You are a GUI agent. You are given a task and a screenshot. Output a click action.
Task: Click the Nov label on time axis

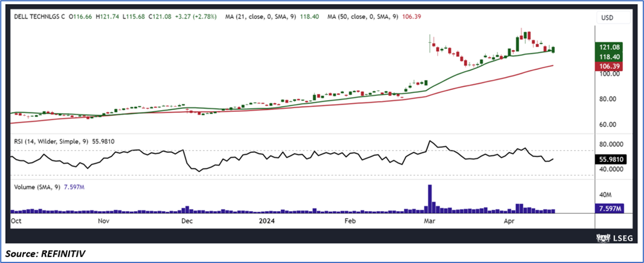pos(104,221)
